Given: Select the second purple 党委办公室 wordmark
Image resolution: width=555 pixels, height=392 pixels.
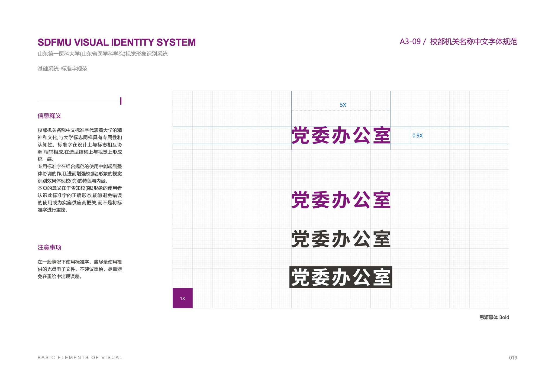Looking at the screenshot, I should click(341, 200).
